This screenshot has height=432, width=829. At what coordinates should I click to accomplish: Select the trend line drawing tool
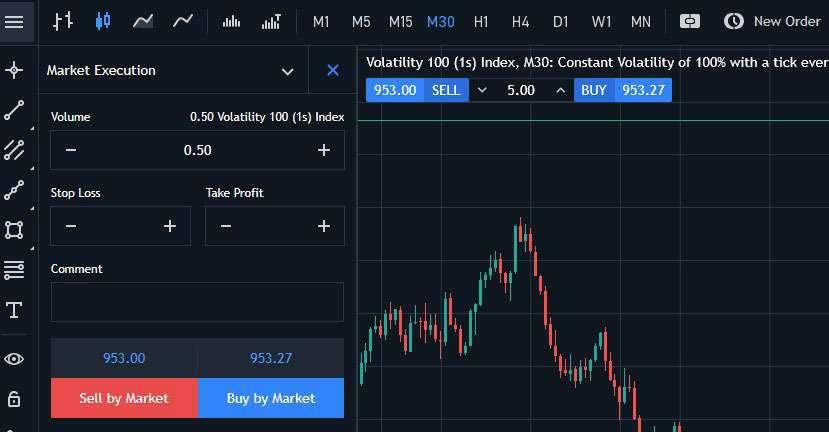[14, 110]
